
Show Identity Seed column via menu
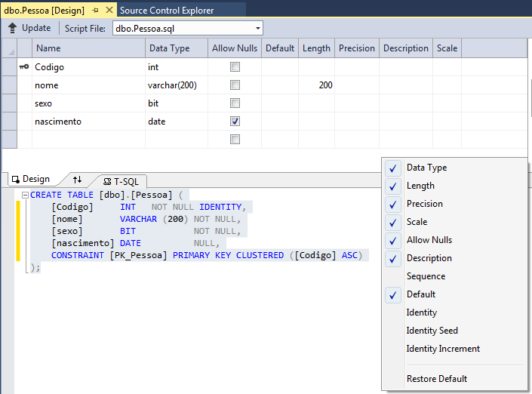click(x=432, y=331)
